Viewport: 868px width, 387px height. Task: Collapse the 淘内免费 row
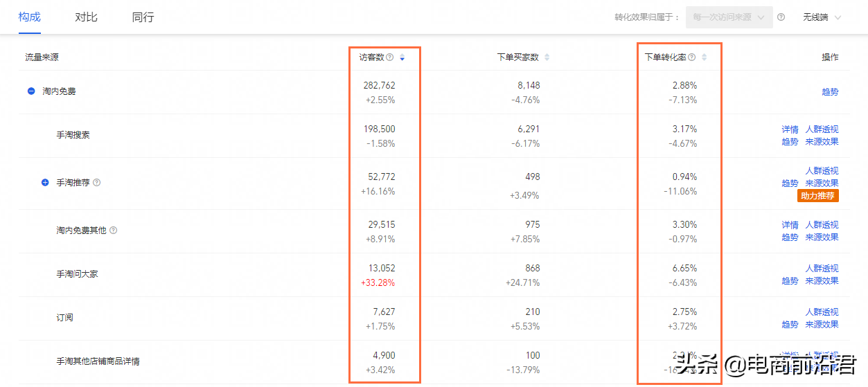coord(31,91)
